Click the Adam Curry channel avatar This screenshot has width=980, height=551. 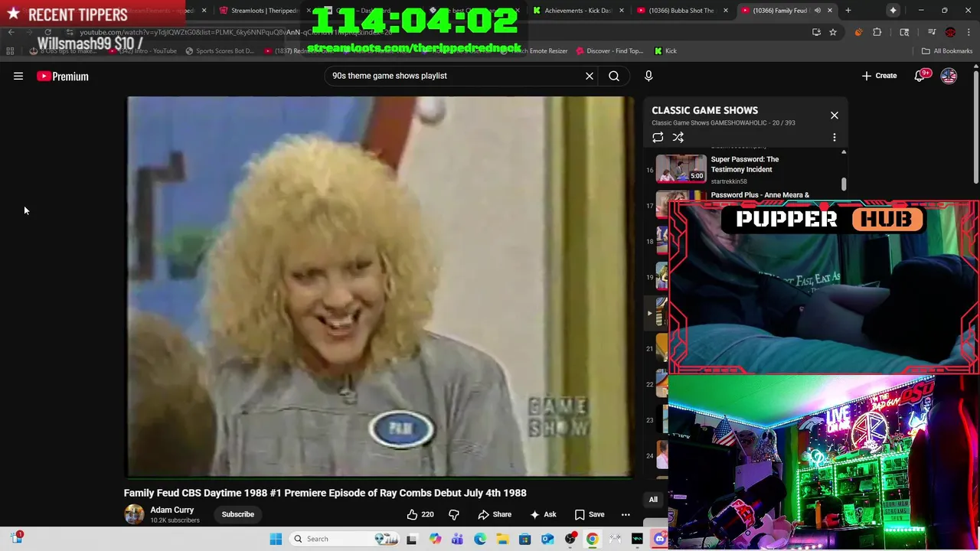pos(134,514)
